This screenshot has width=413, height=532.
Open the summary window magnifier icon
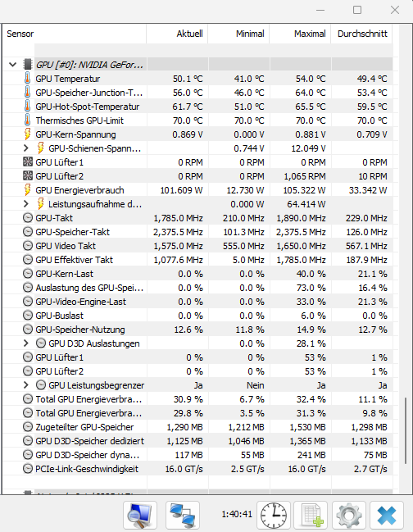[x=139, y=515]
